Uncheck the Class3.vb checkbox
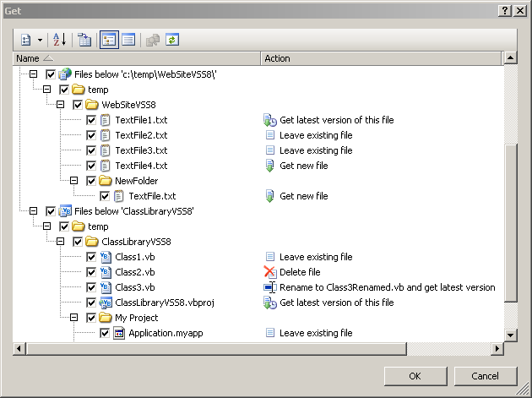 point(91,287)
